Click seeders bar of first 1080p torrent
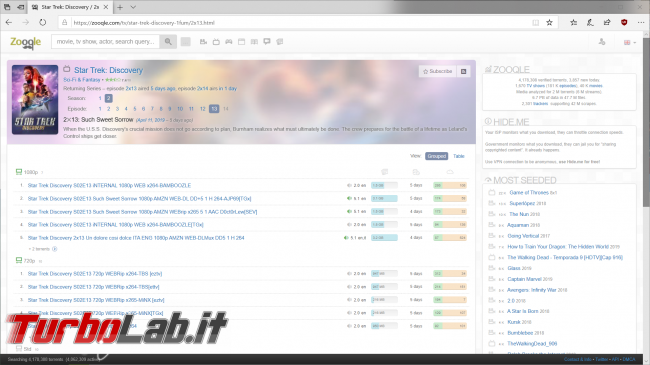This screenshot has width=650, height=365. tap(450, 185)
